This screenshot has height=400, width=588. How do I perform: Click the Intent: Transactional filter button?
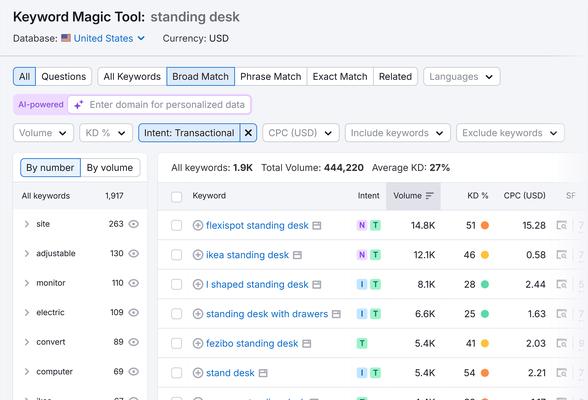click(189, 133)
